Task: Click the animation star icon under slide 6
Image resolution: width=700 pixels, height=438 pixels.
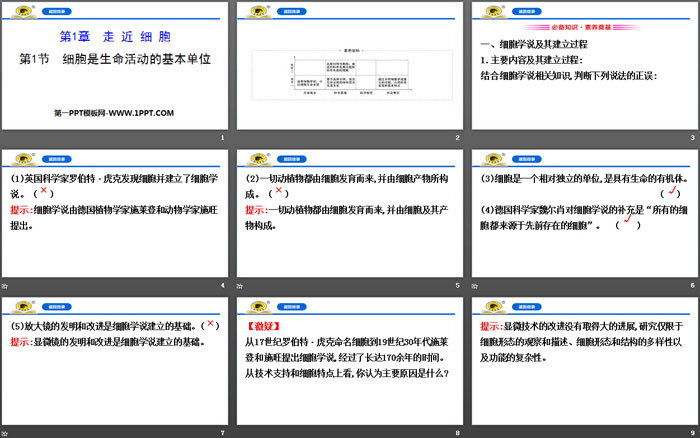Action: pos(475,286)
